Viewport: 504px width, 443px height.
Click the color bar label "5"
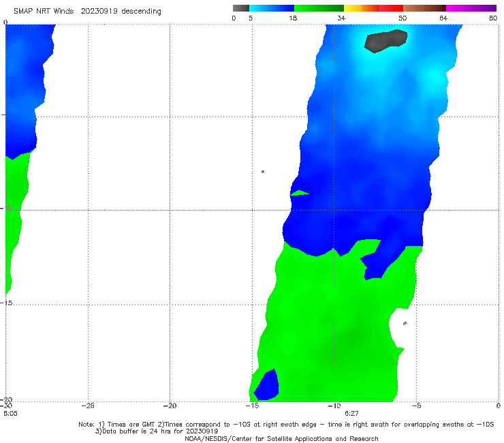coord(251,18)
